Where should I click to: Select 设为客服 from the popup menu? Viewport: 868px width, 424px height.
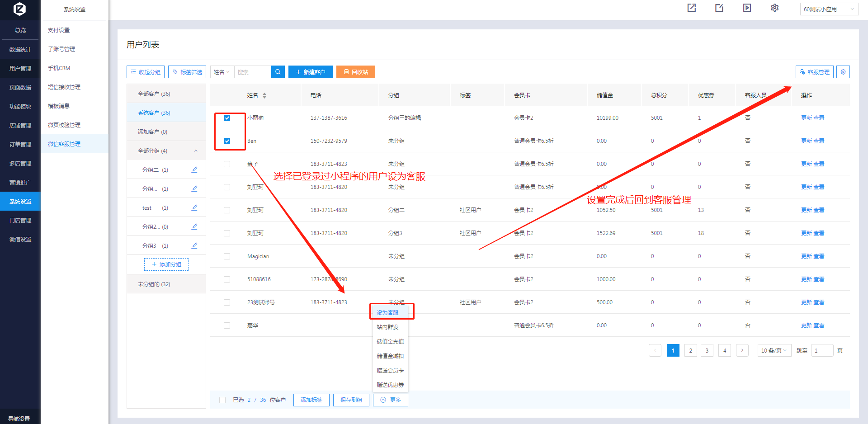[x=388, y=312]
